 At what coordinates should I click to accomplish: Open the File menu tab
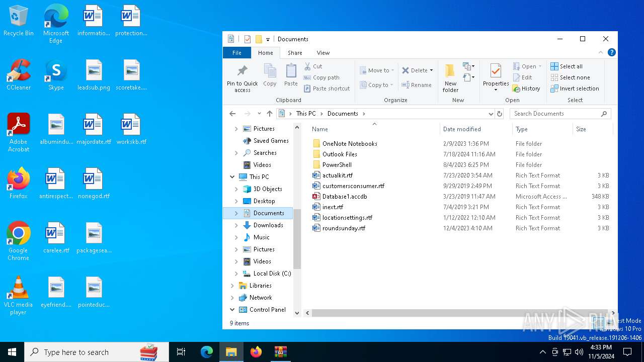click(237, 53)
